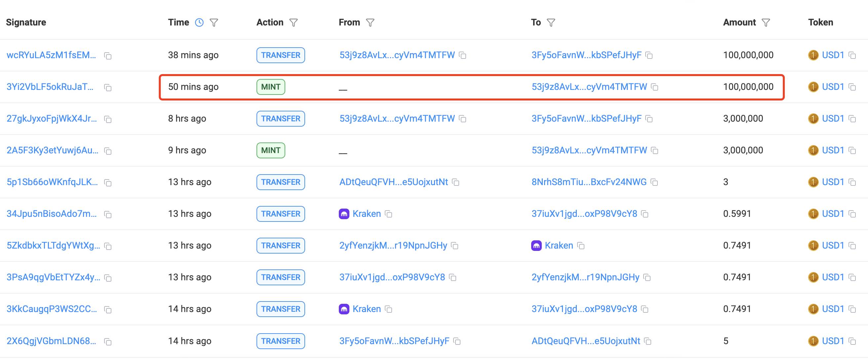Open From address 37iuXv1jgd...oxP98V9cY8
Screen dimensions: 868x359
click(x=392, y=277)
